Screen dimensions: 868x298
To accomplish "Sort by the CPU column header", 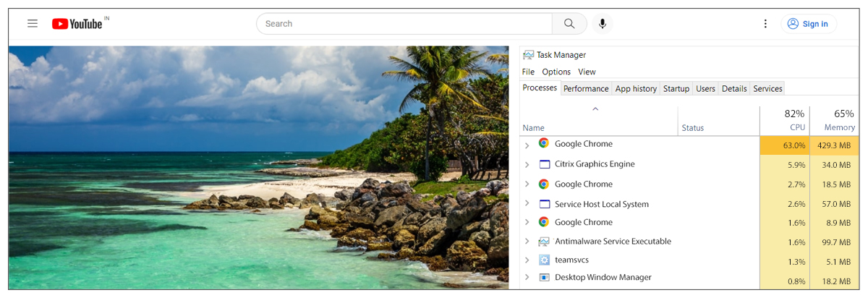I will [x=784, y=120].
